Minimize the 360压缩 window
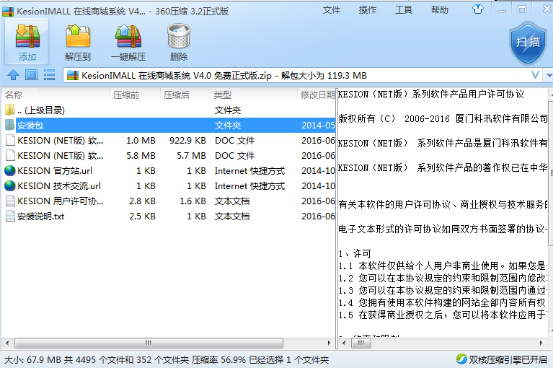This screenshot has height=368, width=553. (502, 10)
